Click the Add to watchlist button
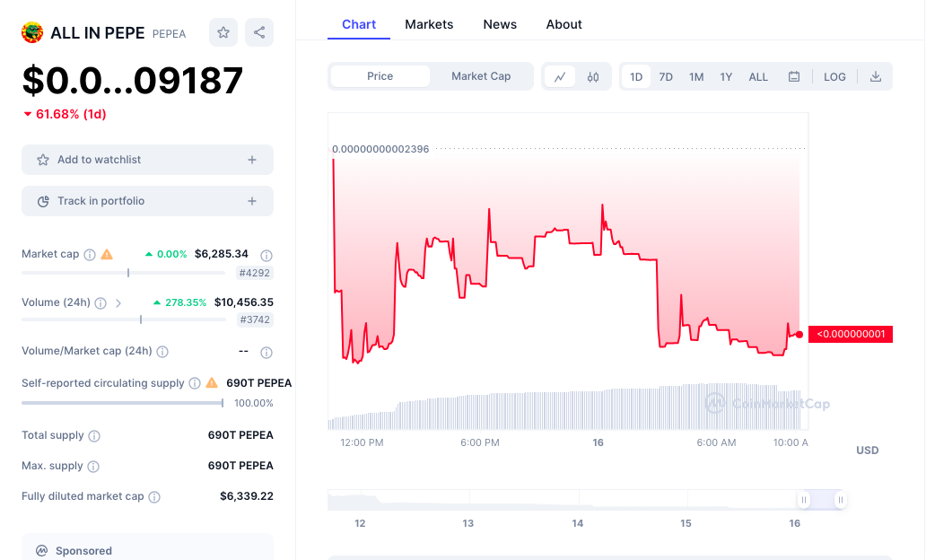The width and height of the screenshot is (926, 560). pyautogui.click(x=148, y=160)
